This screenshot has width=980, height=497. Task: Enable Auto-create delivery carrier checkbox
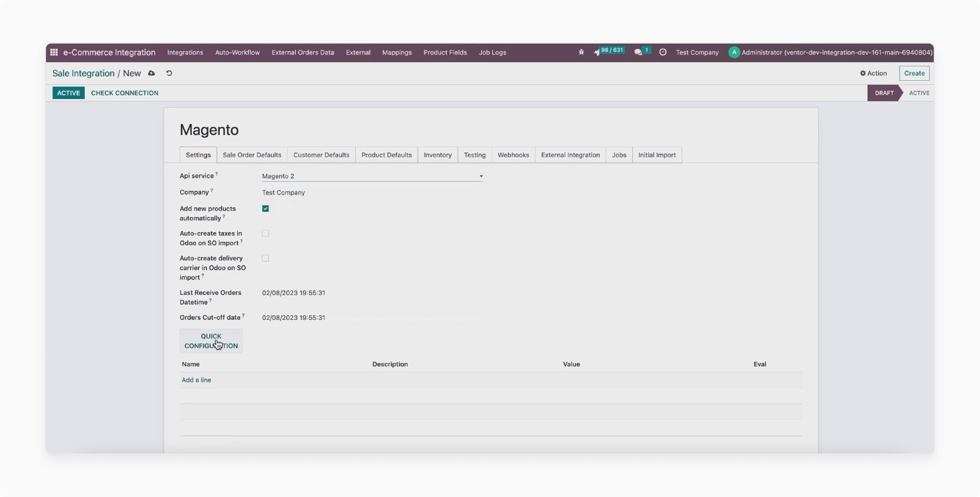[266, 258]
